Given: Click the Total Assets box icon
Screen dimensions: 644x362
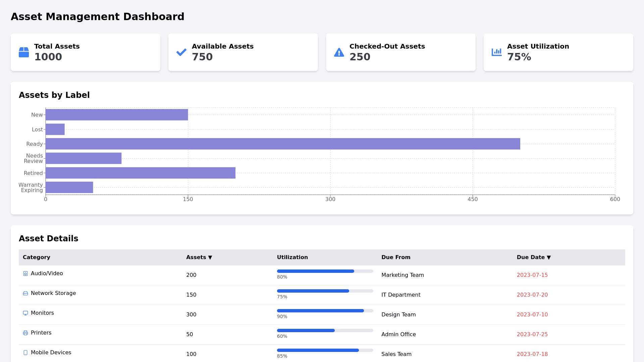Looking at the screenshot, I should (24, 52).
